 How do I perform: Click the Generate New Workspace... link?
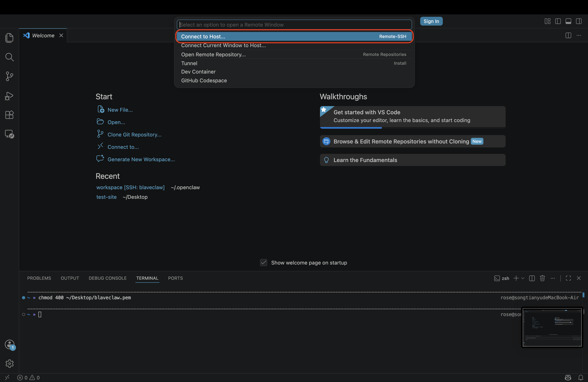point(141,159)
